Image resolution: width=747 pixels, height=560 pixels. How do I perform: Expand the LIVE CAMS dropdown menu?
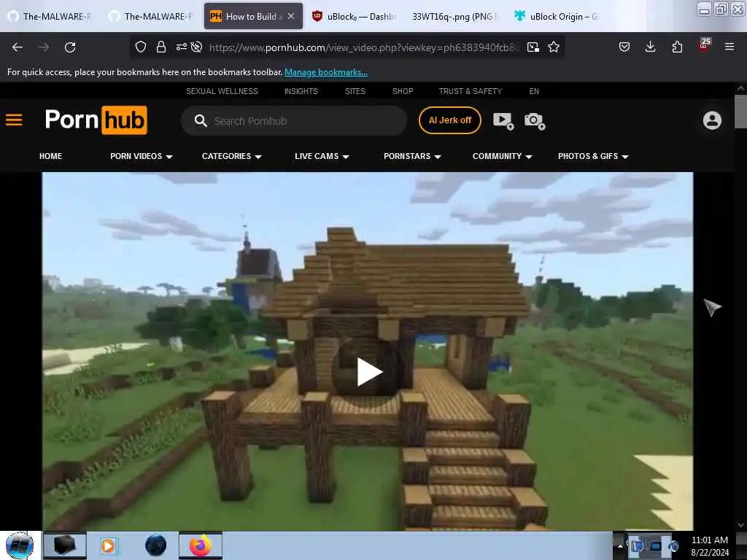click(x=322, y=156)
